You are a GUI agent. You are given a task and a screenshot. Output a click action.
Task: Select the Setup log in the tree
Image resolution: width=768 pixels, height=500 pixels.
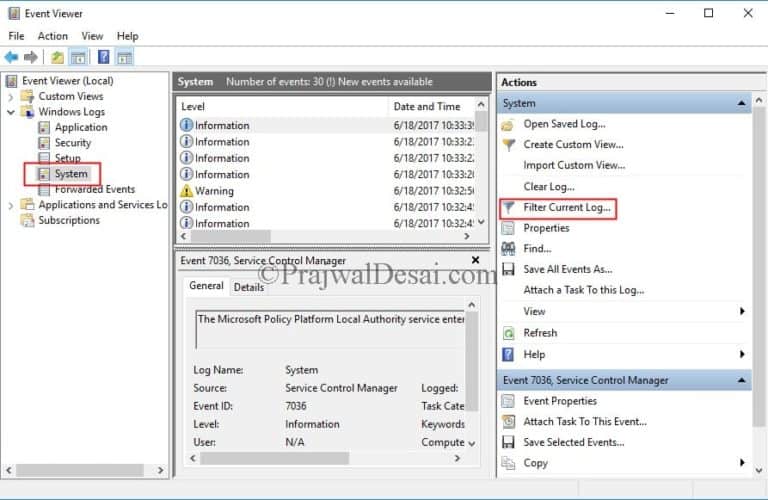click(x=68, y=158)
